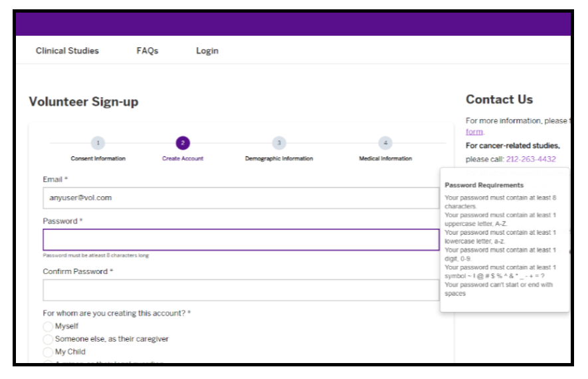Image resolution: width=588 pixels, height=379 pixels.
Task: Pick the My Child radio button
Action: (48, 352)
